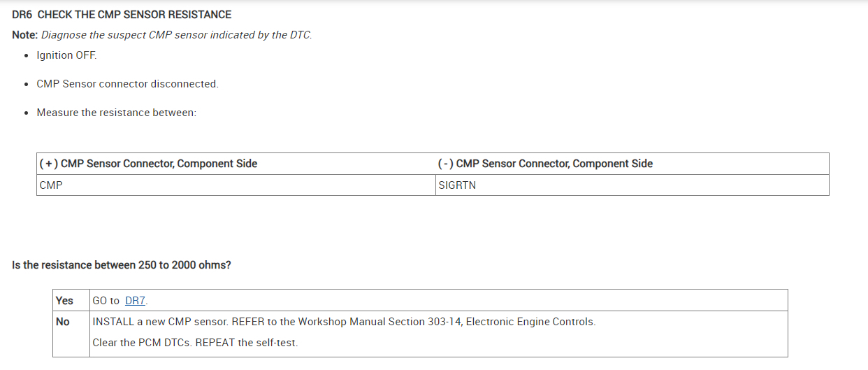This screenshot has height=370, width=868.
Task: Click the (+) CMP Sensor Connector column header
Action: coord(148,164)
